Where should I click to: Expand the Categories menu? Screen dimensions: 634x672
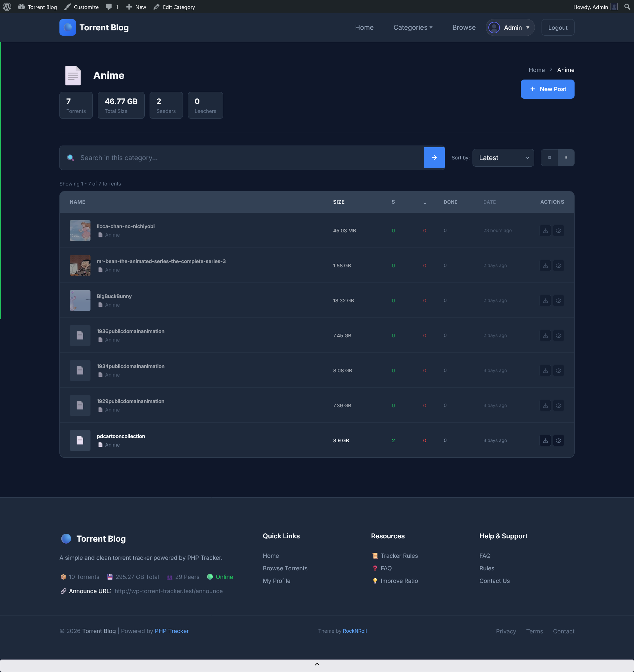412,27
